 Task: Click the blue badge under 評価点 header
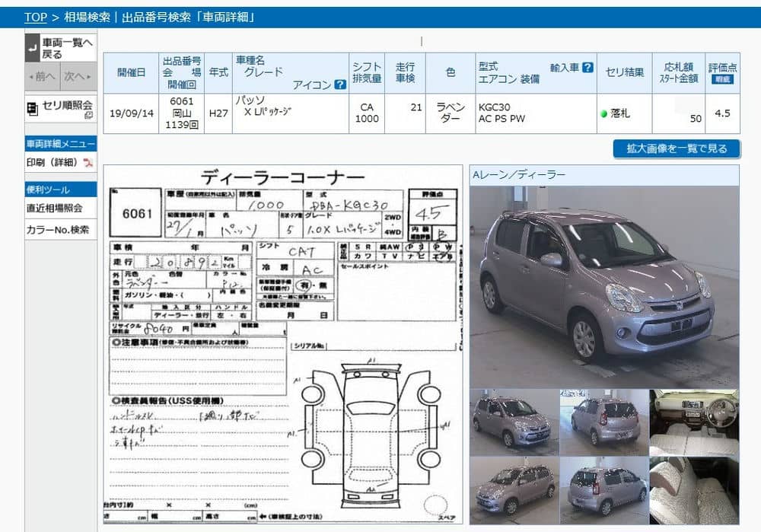722,79
